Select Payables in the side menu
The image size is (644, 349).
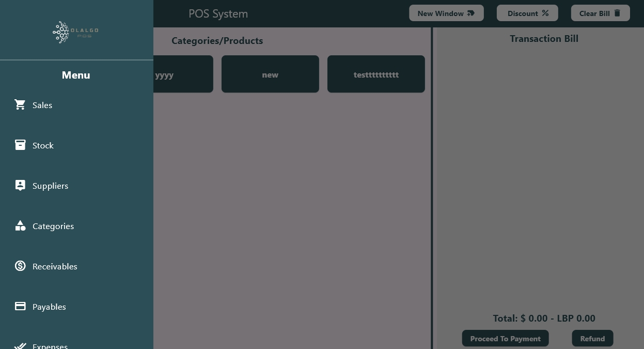[49, 307]
